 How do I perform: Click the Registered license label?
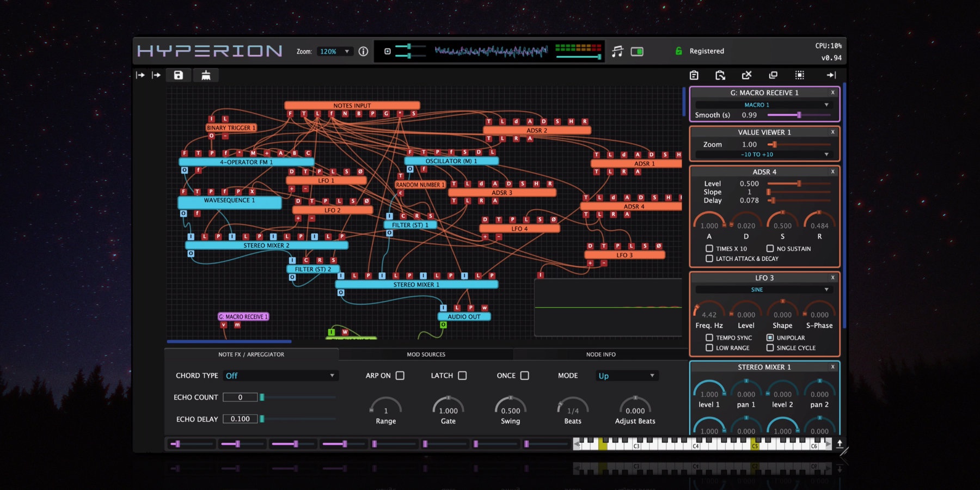coord(707,51)
